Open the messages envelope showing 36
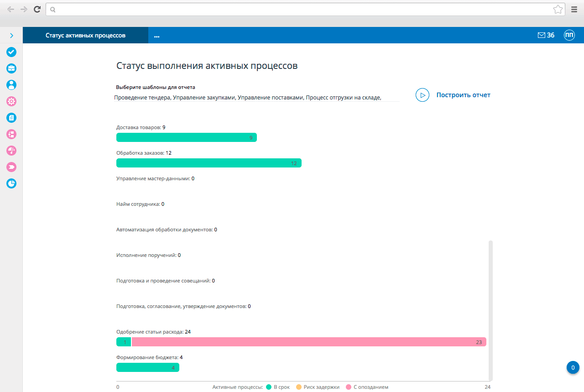This screenshot has width=584, height=392. pyautogui.click(x=546, y=35)
